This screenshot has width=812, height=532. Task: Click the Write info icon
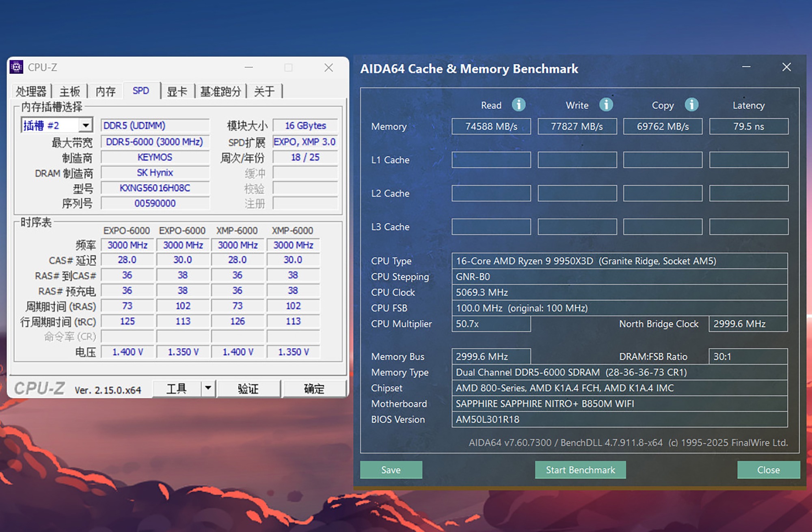pos(606,105)
